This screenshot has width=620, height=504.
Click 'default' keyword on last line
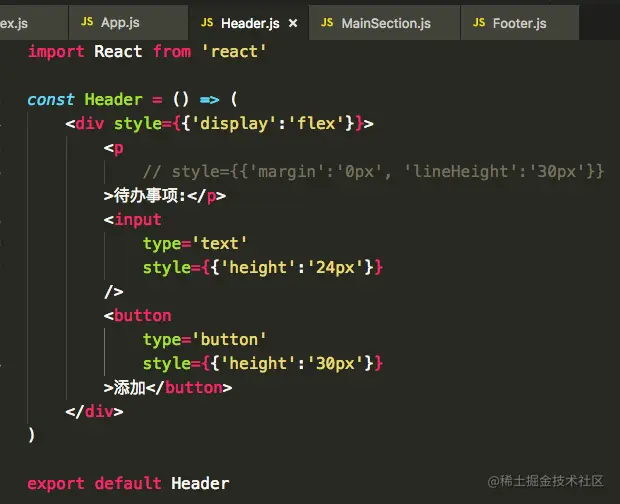point(128,483)
